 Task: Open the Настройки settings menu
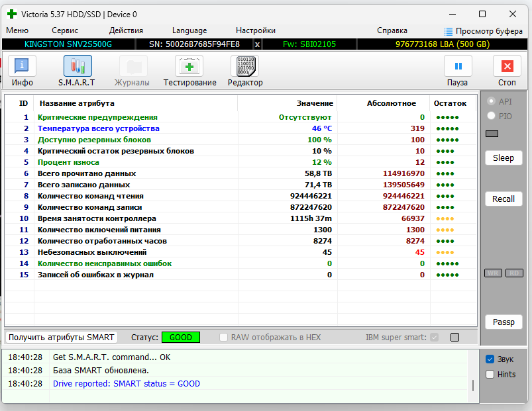pyautogui.click(x=256, y=30)
